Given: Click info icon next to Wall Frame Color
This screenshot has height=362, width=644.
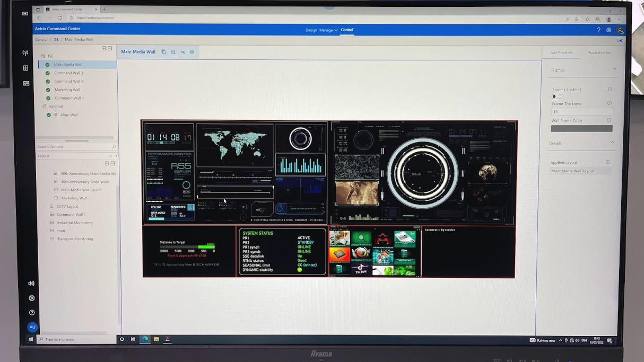Looking at the screenshot, I should [x=609, y=120].
